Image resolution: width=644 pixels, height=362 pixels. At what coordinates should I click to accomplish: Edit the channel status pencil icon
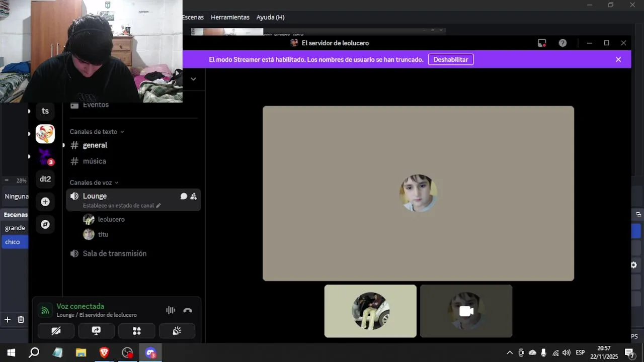[158, 206]
